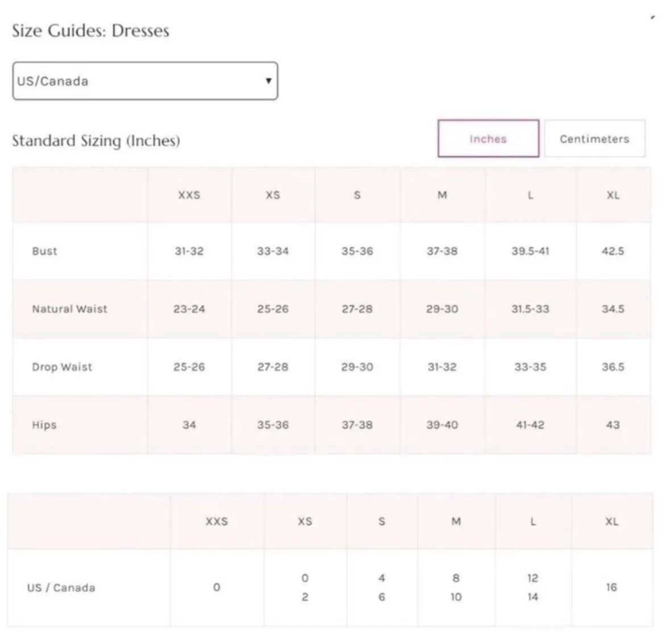The height and width of the screenshot is (644, 665).
Task: Click the 'Size Guides: Dresses' heading
Action: (x=90, y=31)
